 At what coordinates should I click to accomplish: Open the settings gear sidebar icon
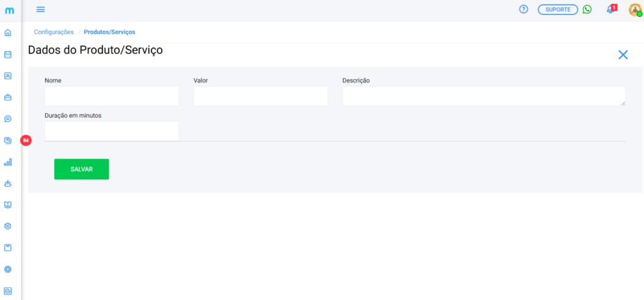click(8, 226)
